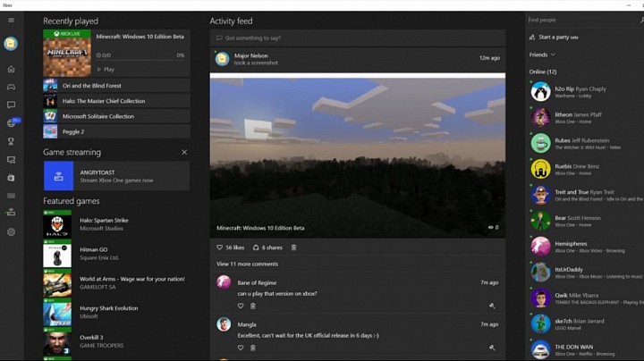Viewport: 644px width, 361px height.
Task: Open the Connect console icon in the sidebar
Action: click(11, 212)
